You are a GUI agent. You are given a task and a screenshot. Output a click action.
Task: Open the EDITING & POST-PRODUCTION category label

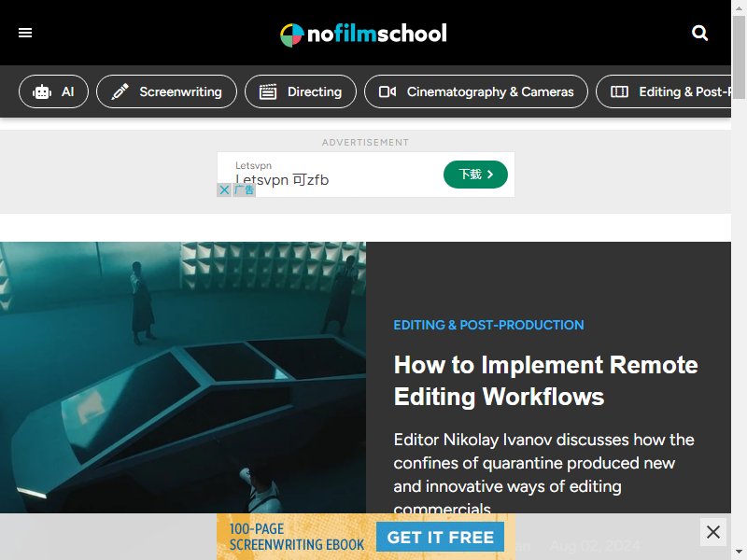pyautogui.click(x=488, y=325)
